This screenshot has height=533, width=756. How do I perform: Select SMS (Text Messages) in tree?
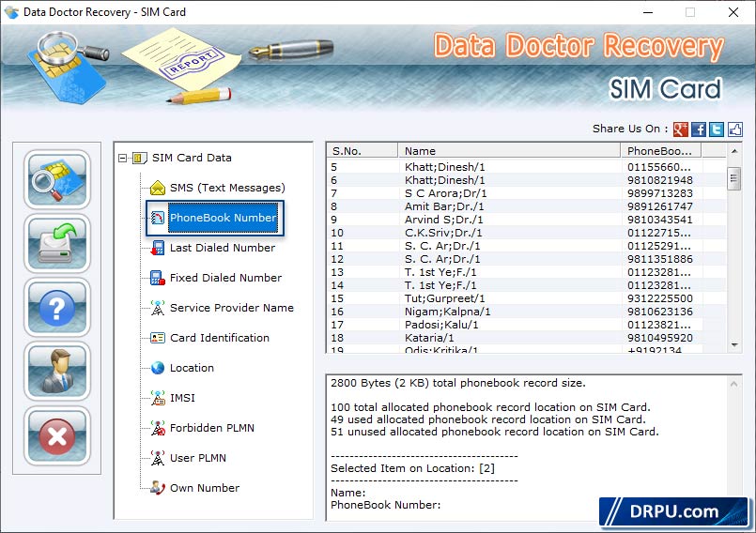pyautogui.click(x=226, y=188)
